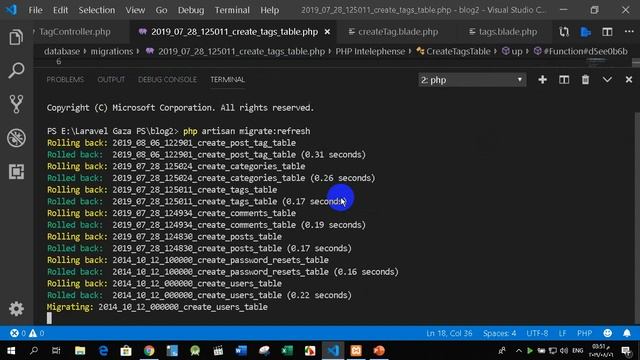Show the DEBUG CONSOLE panel tab

point(167,79)
